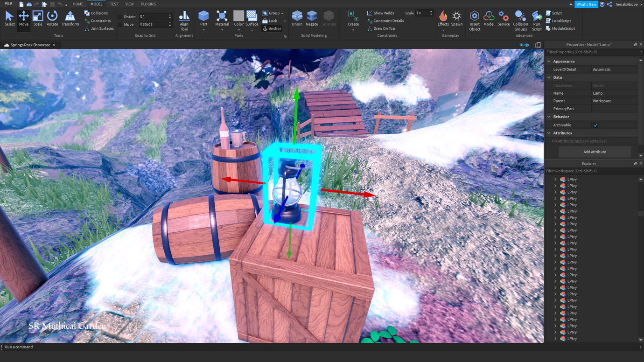Perform a Union solid modeling operation

297,19
